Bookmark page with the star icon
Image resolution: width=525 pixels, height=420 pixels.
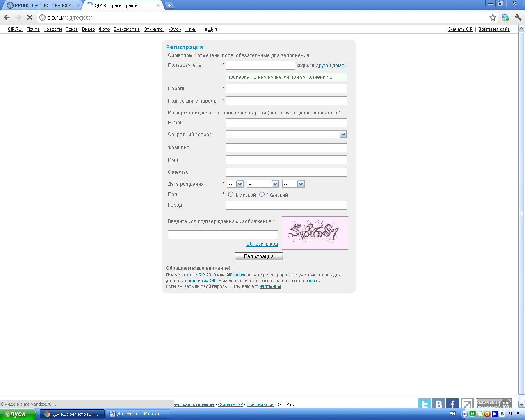point(493,17)
